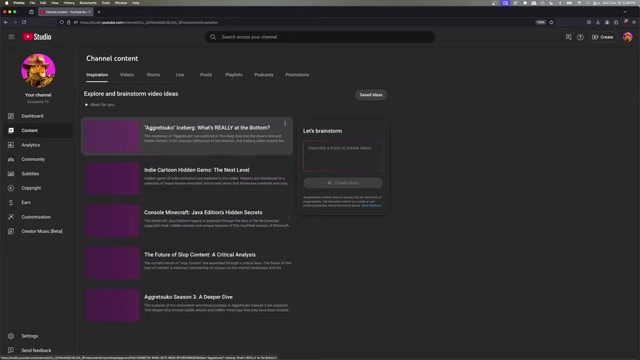Open the Aggretsuko Iceberg idea title
Viewport: 640px width, 360px height.
pyautogui.click(x=207, y=128)
